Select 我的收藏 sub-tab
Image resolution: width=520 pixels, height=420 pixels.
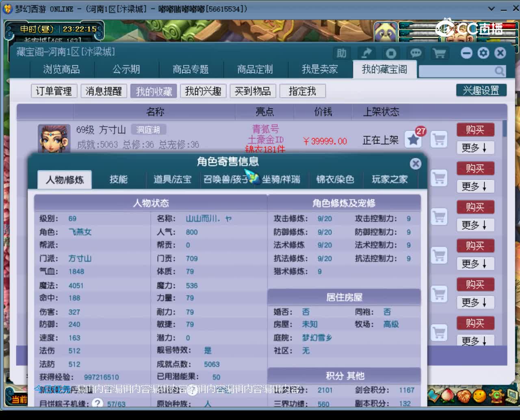tap(154, 91)
